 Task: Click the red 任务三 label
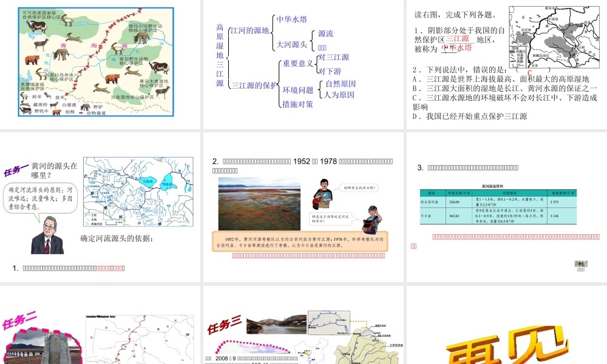tap(225, 325)
